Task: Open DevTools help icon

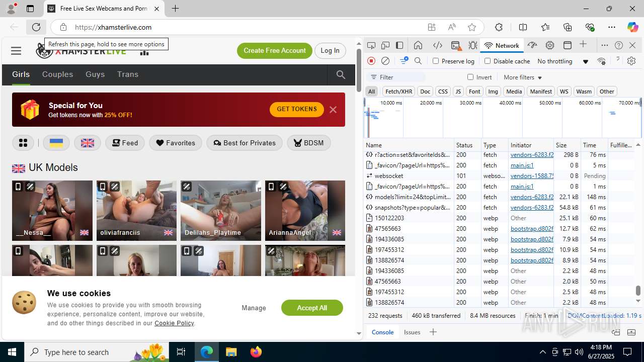Action: click(x=619, y=45)
